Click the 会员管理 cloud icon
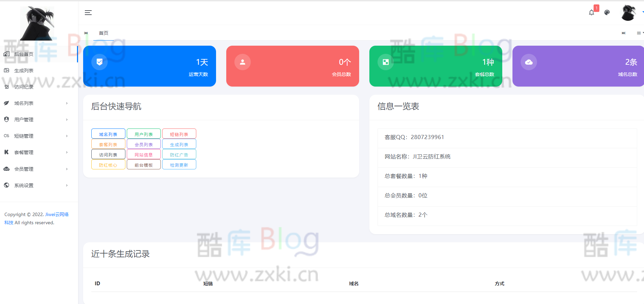The width and height of the screenshot is (644, 304). [x=6, y=169]
